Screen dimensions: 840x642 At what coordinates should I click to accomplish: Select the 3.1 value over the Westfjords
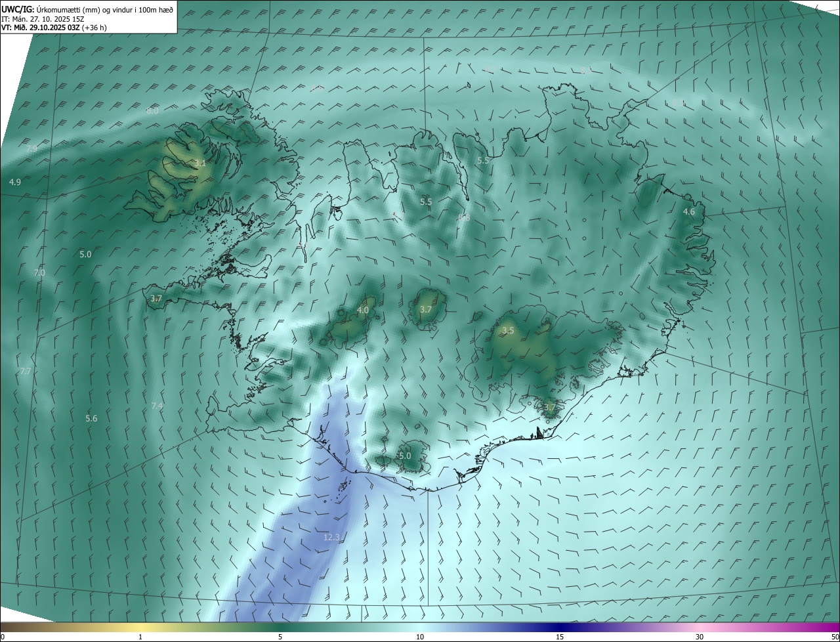click(200, 163)
